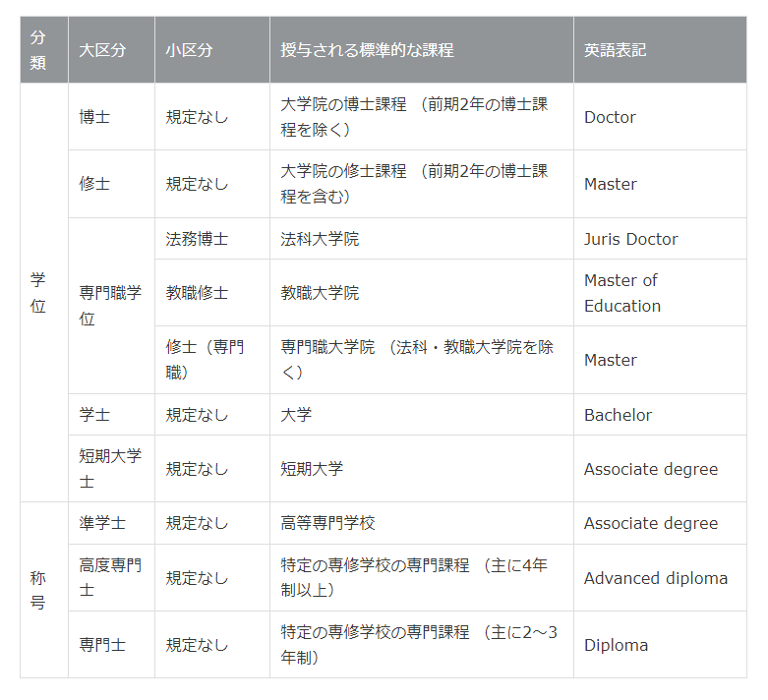Click the 授与される標準的な課程 header
The image size is (768, 700).
click(x=367, y=50)
